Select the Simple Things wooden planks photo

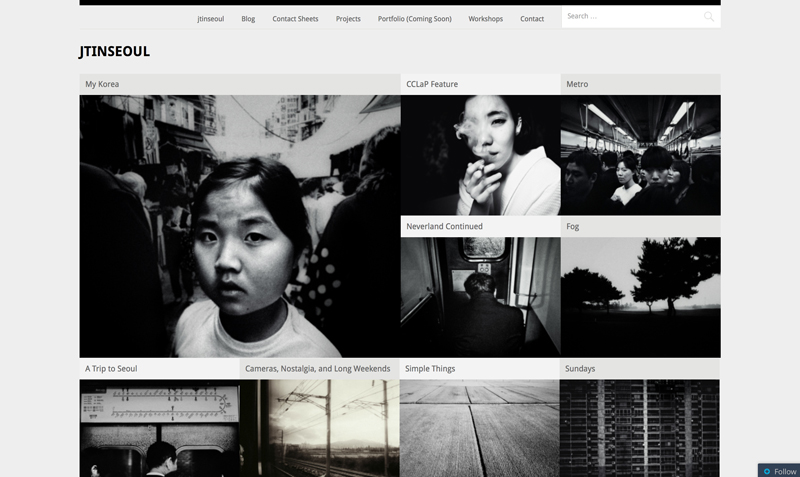coord(480,428)
